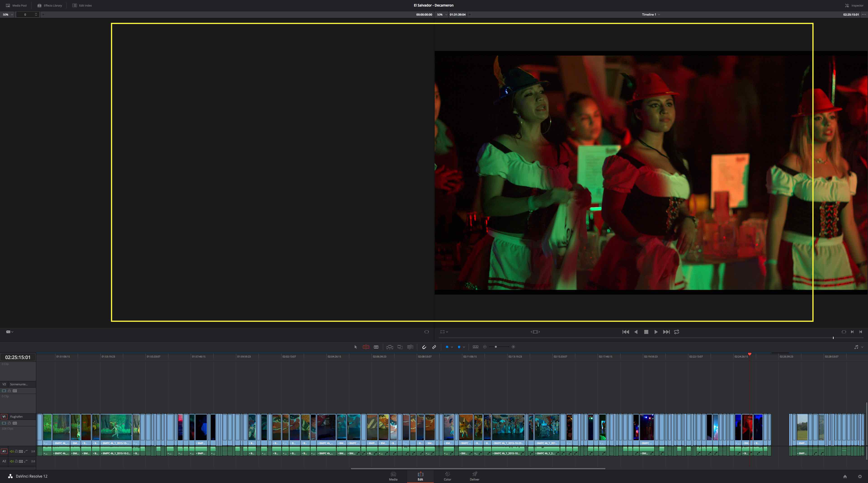Activate the red Trim edit mode tool

click(x=366, y=347)
